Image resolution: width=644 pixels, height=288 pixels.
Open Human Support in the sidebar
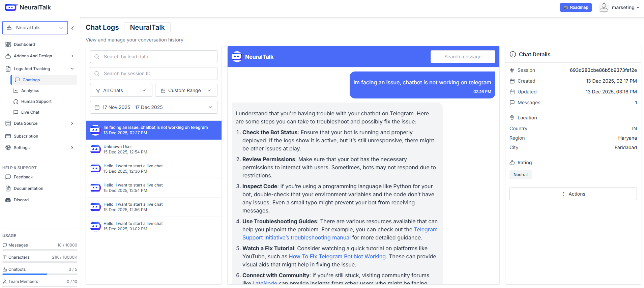(36, 102)
